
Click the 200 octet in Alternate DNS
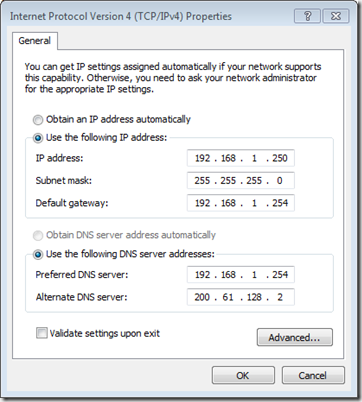coord(202,297)
